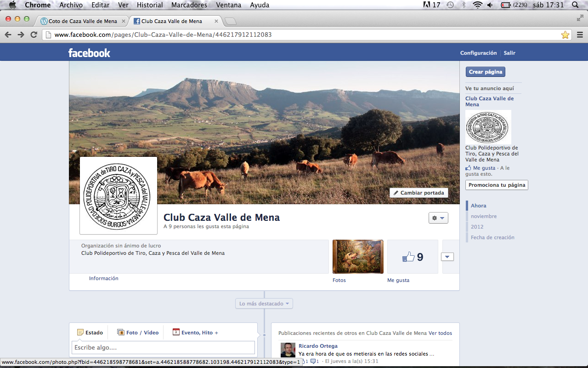Click the Escribe algo text field
Screen dimensions: 588x368
pos(163,348)
